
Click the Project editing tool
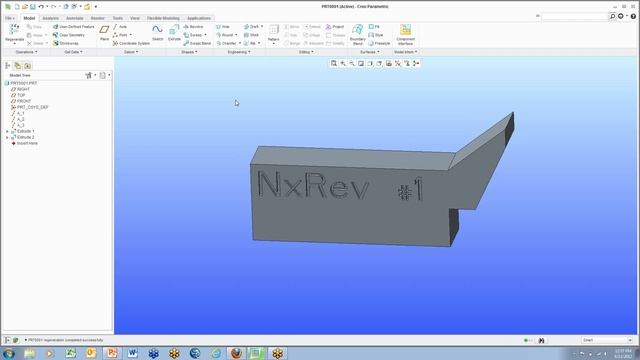pos(335,27)
